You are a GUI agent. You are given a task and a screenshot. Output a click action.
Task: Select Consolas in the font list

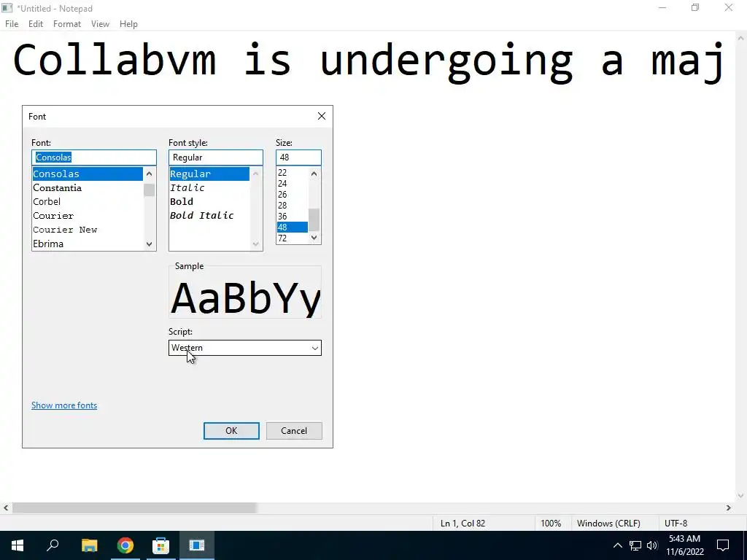tap(88, 174)
